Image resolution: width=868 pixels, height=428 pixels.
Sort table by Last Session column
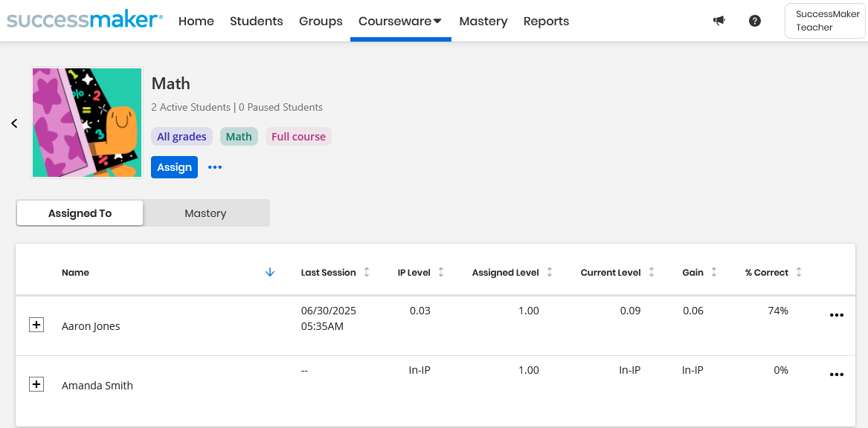(366, 273)
